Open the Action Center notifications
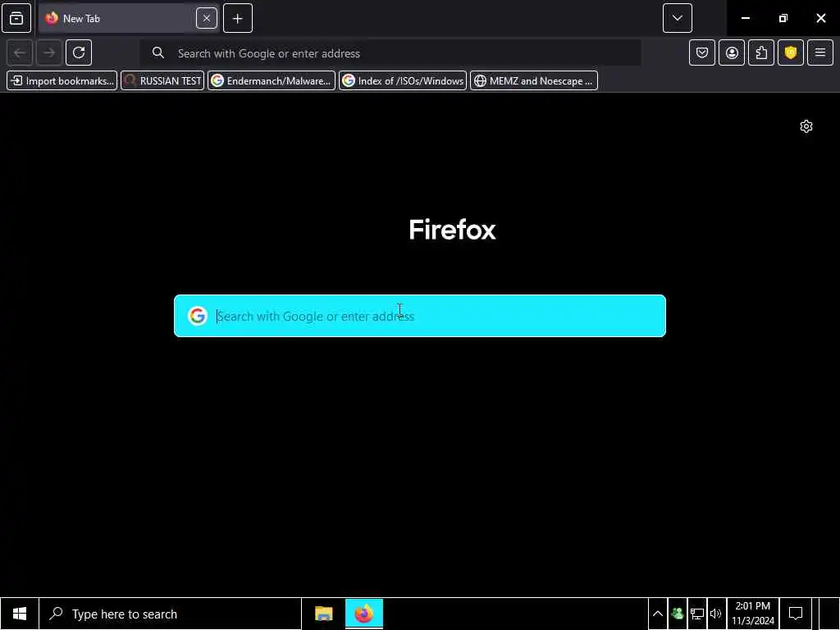Screen dimensions: 840x630 click(796, 614)
